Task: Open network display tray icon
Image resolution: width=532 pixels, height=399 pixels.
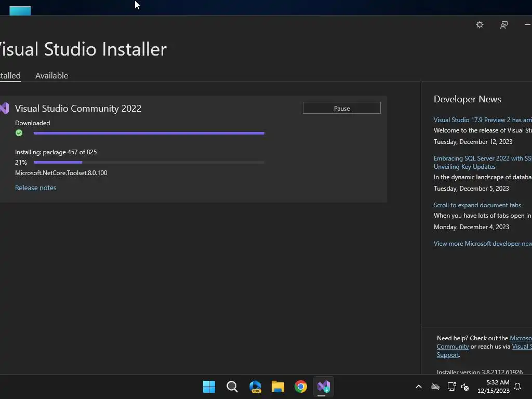Action: tap(451, 387)
